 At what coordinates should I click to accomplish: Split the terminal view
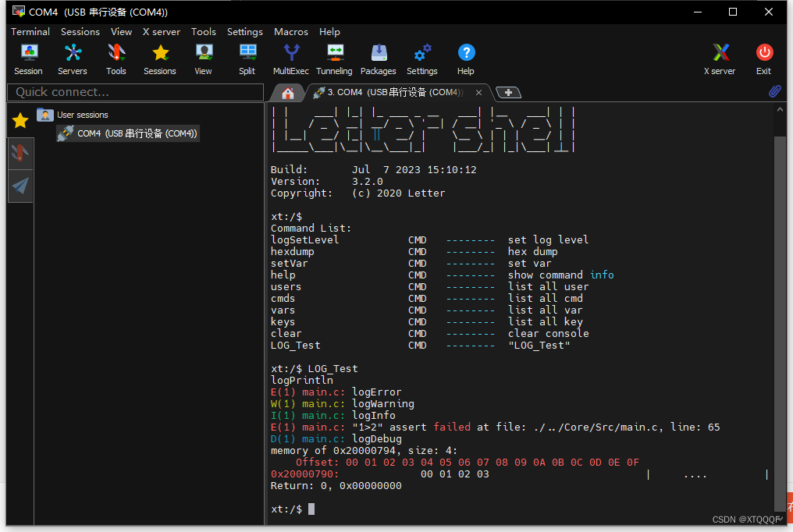247,59
